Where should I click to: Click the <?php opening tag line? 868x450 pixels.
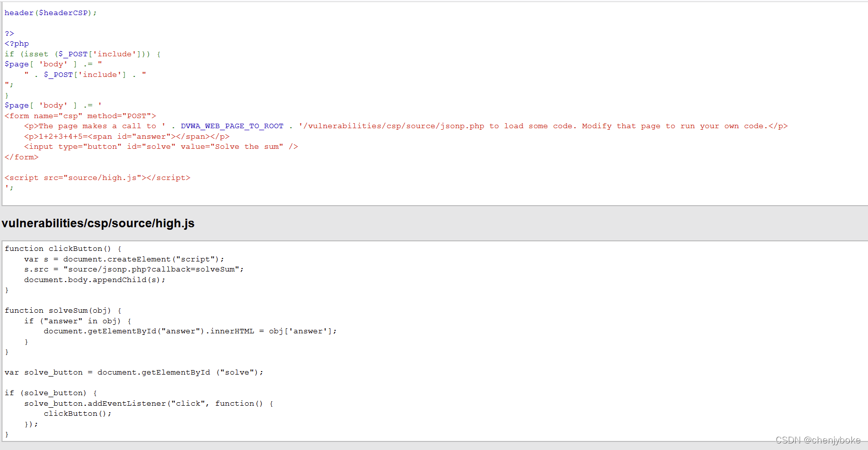[17, 44]
